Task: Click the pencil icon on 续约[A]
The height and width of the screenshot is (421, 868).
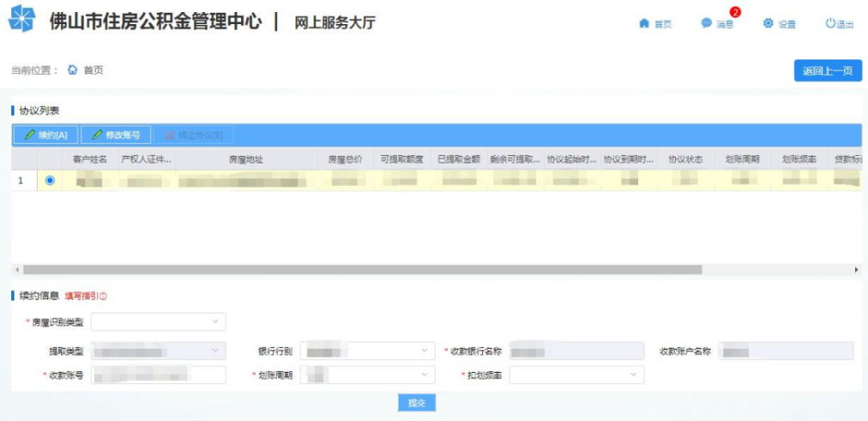Action: tap(29, 135)
